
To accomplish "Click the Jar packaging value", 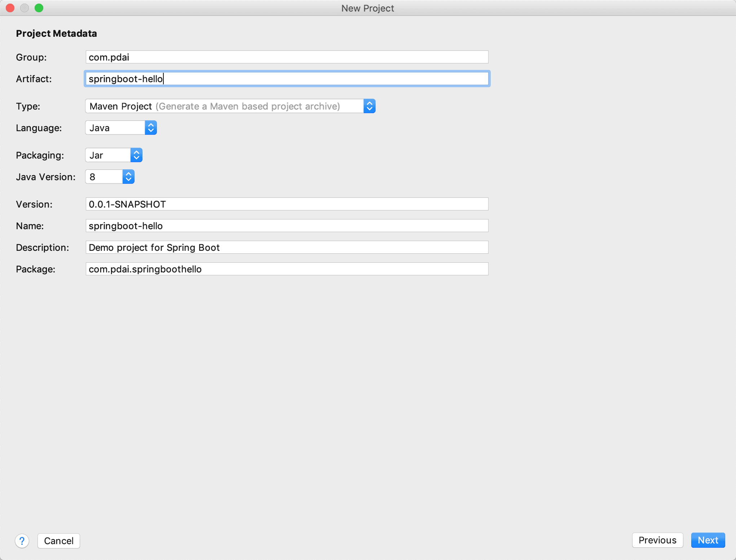I will [96, 155].
